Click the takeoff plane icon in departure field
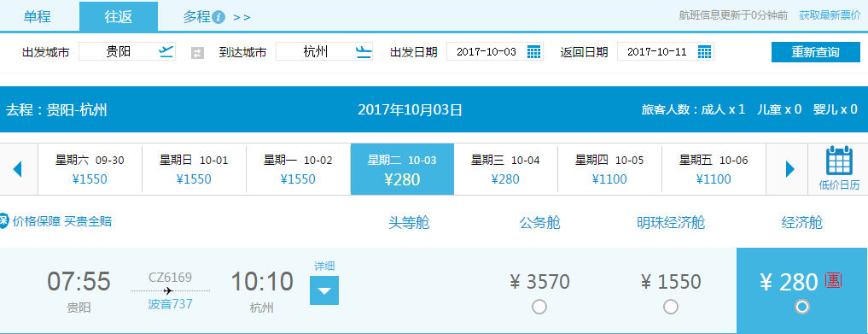The width and height of the screenshot is (868, 334). (166, 52)
